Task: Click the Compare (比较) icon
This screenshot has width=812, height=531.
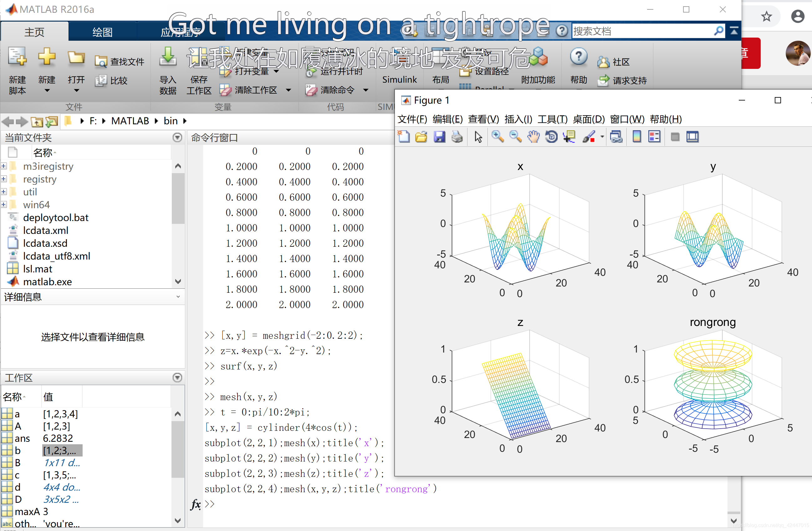Action: [101, 80]
